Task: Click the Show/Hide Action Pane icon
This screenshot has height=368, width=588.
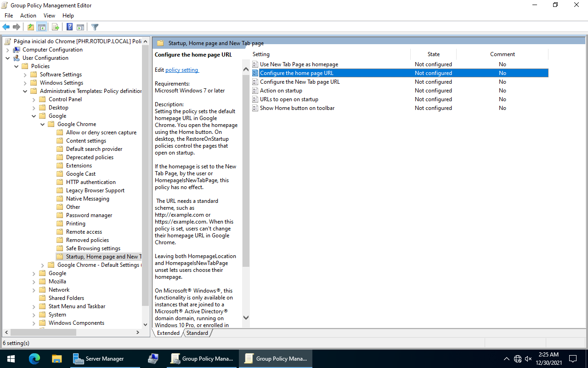Action: 80,27
